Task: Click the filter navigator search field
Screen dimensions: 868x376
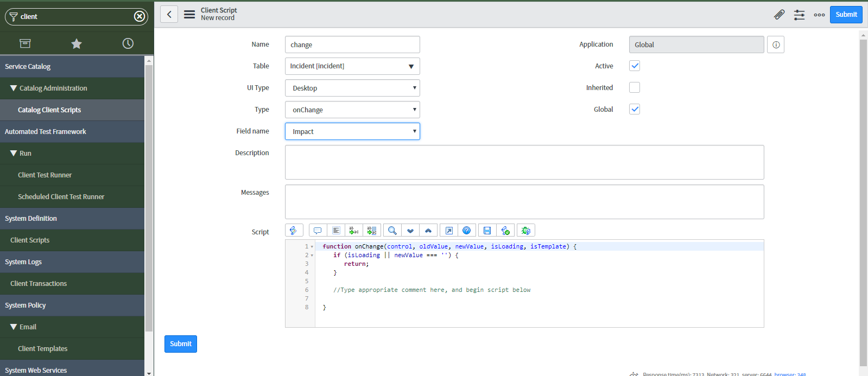Action: 76,16
